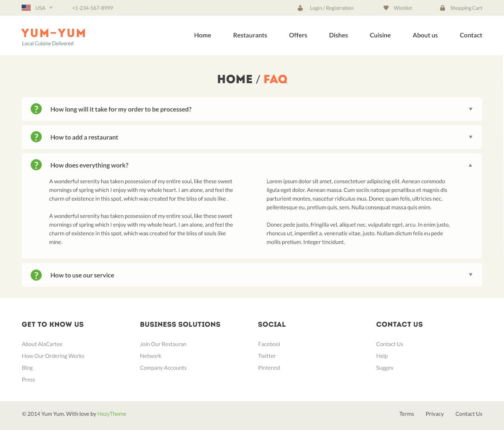
Task: Open the Terms link
Action: 406,414
